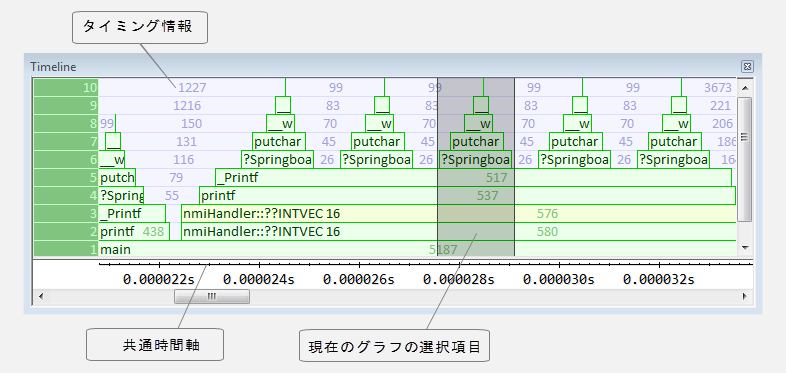Select nmiHandler::??INTVEC 16 bar showing 580
Screen dimensions: 786x373
[459, 232]
